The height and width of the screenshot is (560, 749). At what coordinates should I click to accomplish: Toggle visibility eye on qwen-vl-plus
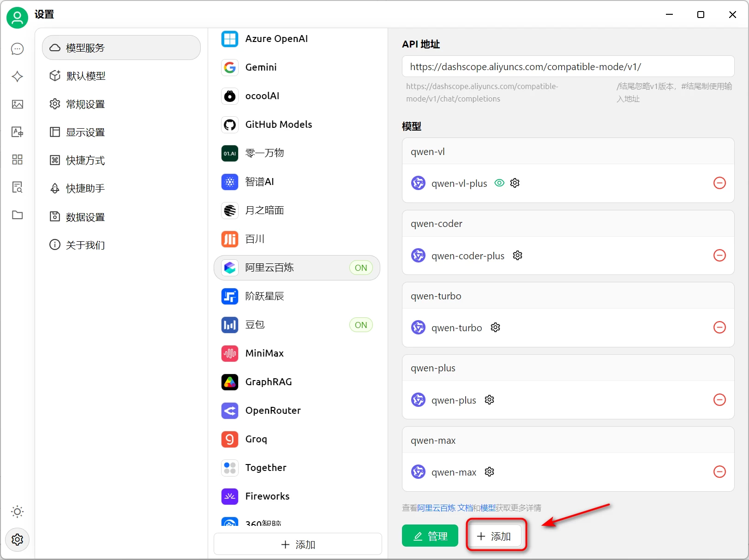(499, 183)
